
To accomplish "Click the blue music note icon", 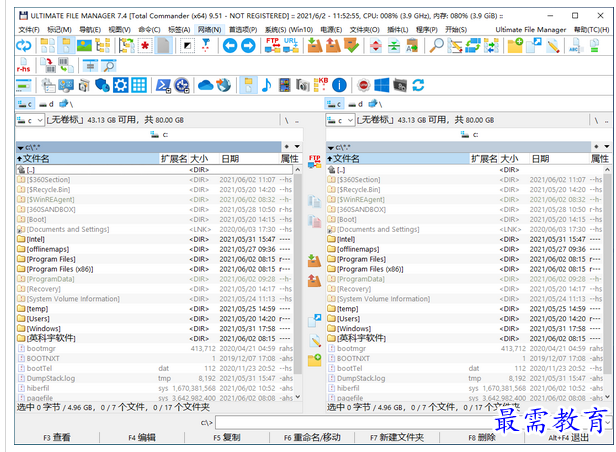I will click(x=266, y=85).
